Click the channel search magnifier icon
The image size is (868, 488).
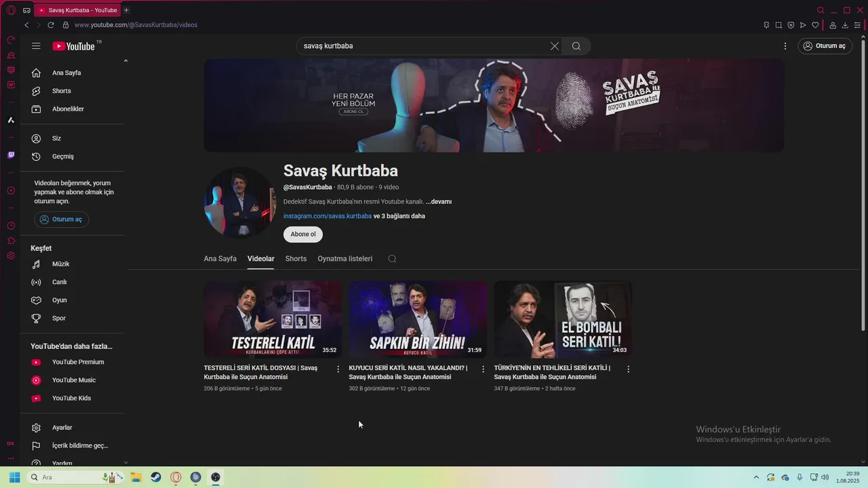[x=392, y=259]
